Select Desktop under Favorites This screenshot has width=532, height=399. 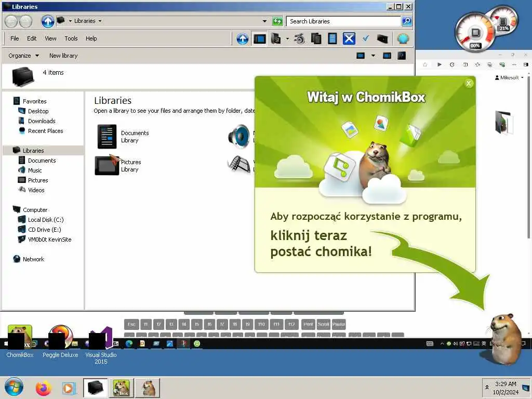click(38, 111)
